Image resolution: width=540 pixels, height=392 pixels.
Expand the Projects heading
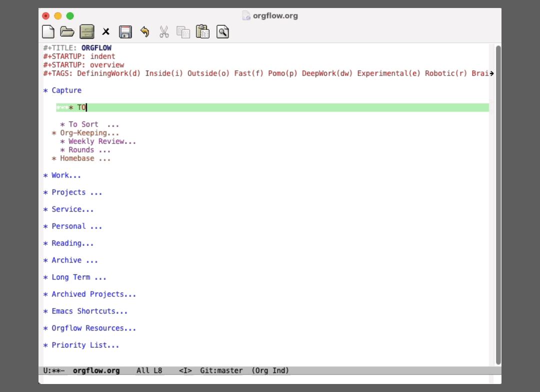tap(68, 192)
